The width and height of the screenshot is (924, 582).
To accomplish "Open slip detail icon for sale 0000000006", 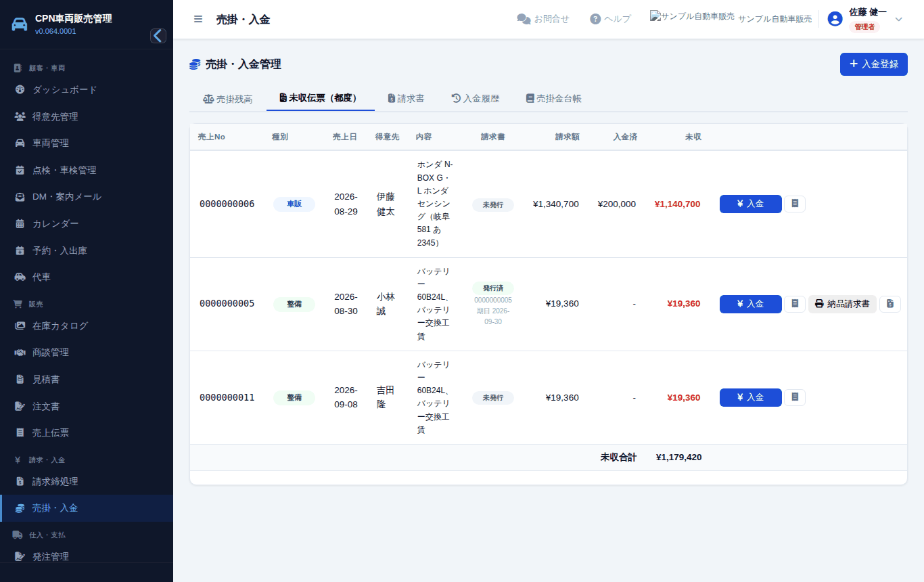I will 795,204.
